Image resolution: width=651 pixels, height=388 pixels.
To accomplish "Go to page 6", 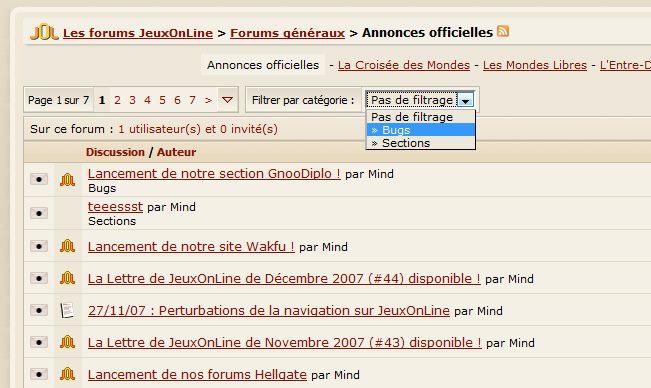I will pos(177,100).
